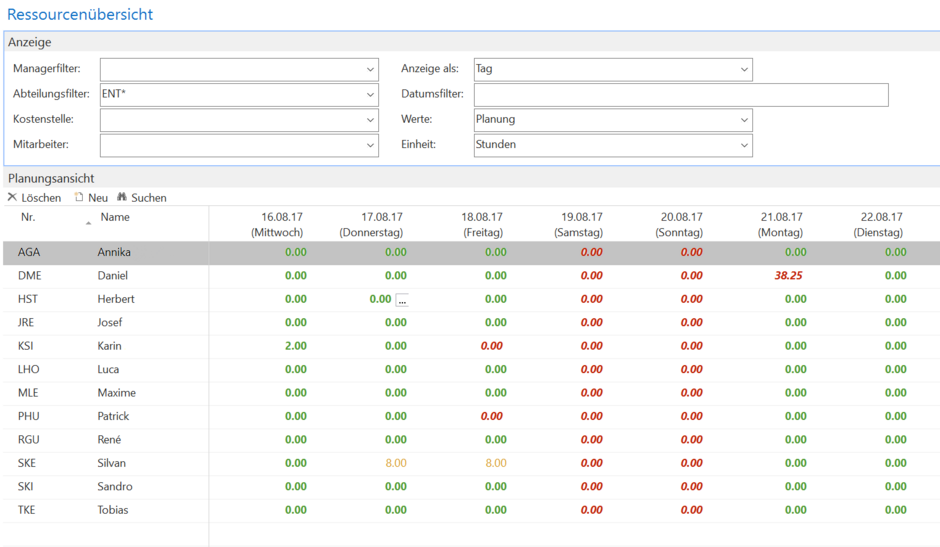
Task: Select the SKE row number cell
Action: (26, 463)
